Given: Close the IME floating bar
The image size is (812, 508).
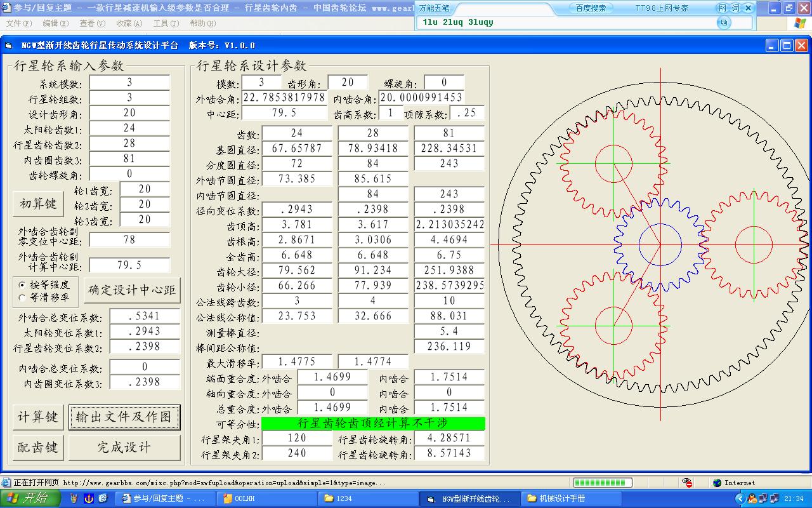Looking at the screenshot, I should point(748,8).
